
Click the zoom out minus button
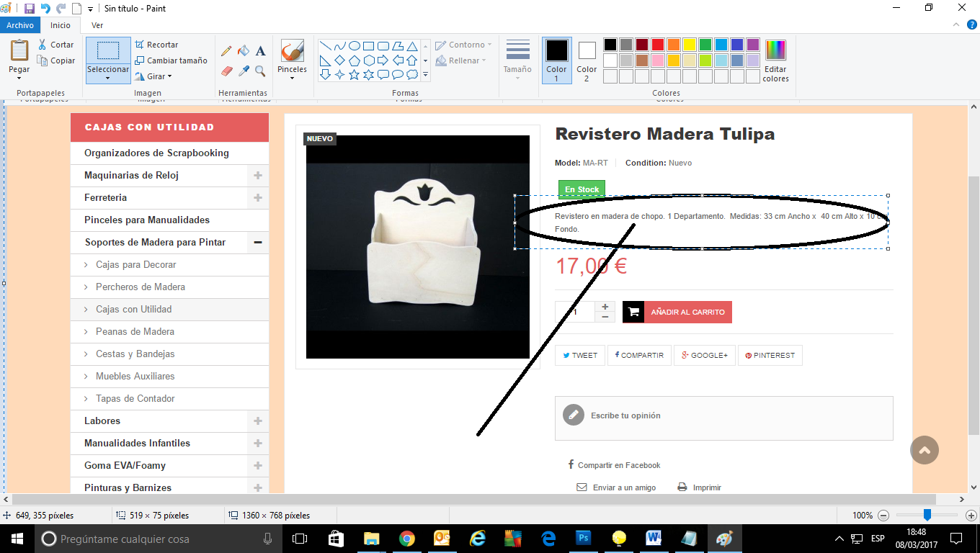click(x=883, y=516)
